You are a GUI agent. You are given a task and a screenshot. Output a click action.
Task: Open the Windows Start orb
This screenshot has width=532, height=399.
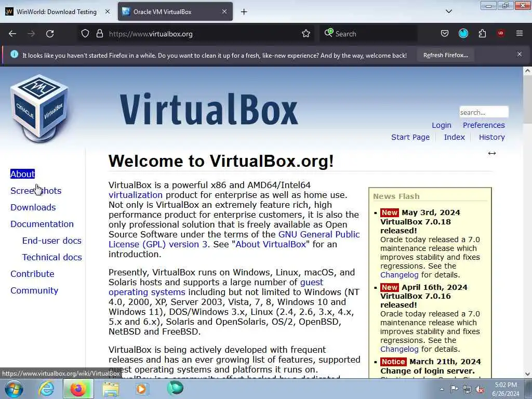[14, 389]
